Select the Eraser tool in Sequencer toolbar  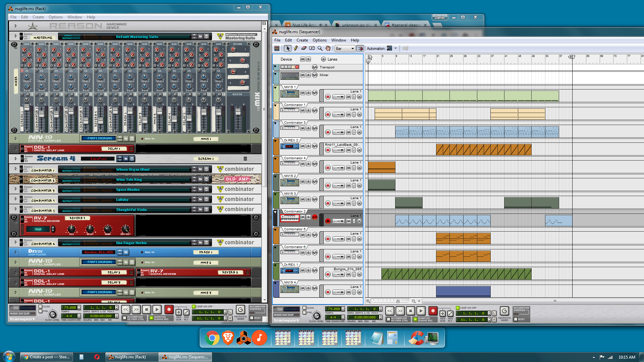point(304,48)
